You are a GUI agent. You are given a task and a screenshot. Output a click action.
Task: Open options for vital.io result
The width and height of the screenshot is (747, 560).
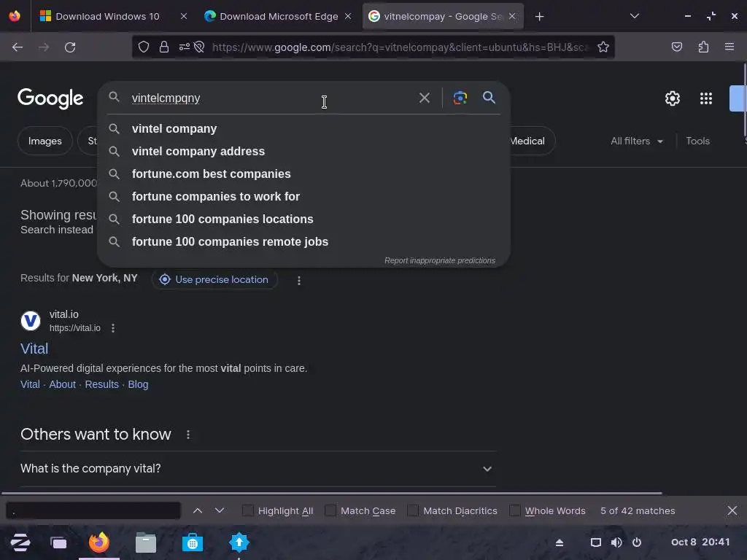point(113,327)
